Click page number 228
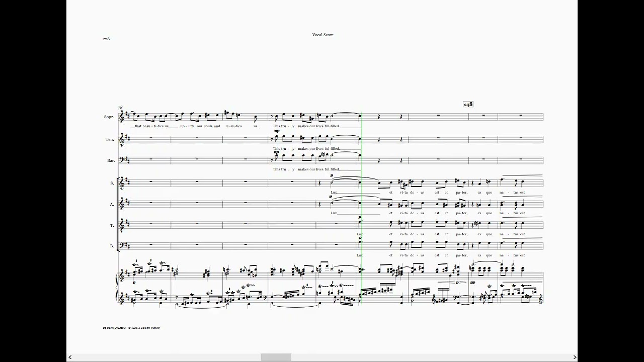The width and height of the screenshot is (644, 362). 106,39
